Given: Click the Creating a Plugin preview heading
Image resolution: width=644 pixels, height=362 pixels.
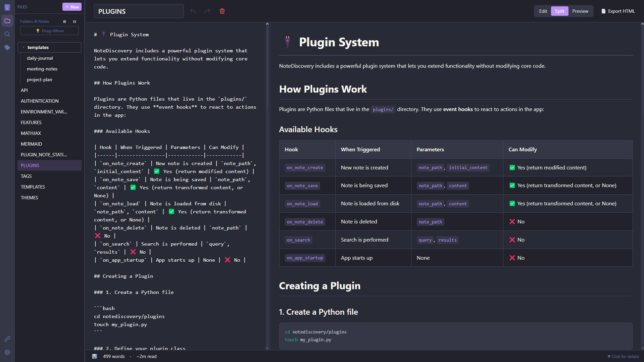Looking at the screenshot, I should (x=320, y=286).
